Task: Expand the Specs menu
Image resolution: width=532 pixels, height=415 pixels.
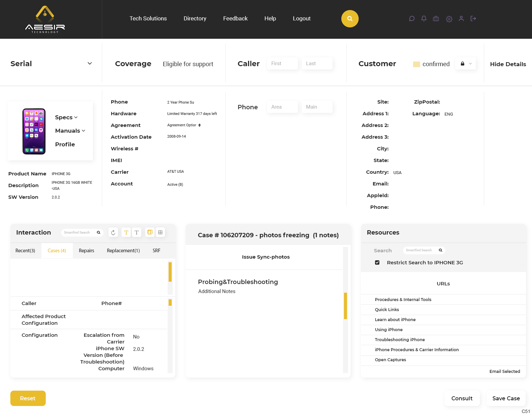Action: point(66,117)
